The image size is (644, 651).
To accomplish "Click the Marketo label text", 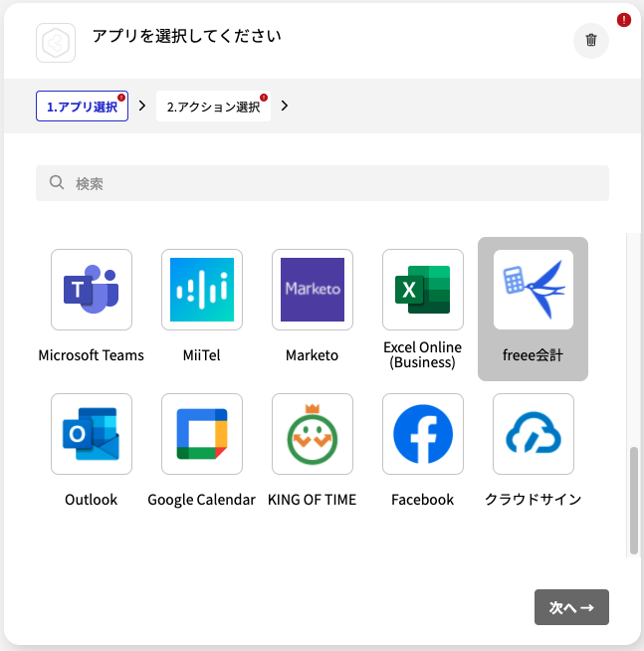I will [313, 355].
